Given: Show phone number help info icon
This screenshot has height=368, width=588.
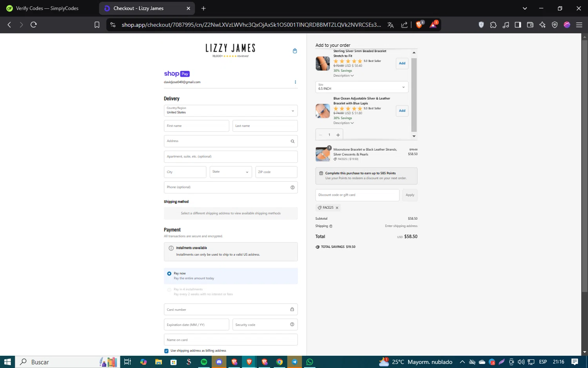Looking at the screenshot, I should click(292, 187).
